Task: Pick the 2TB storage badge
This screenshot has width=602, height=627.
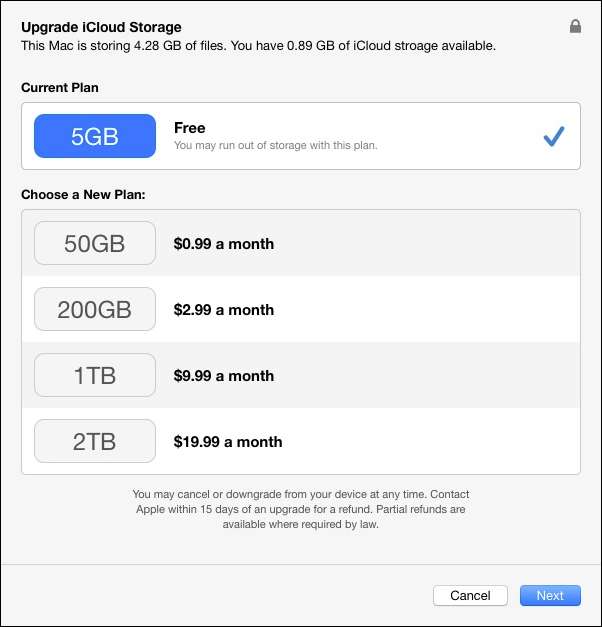Action: [x=95, y=441]
